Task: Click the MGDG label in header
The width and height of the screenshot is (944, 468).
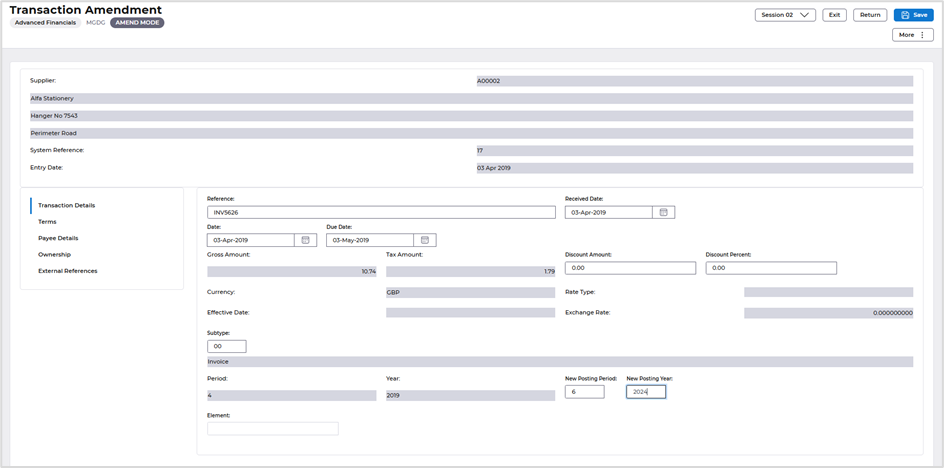Action: coord(96,22)
